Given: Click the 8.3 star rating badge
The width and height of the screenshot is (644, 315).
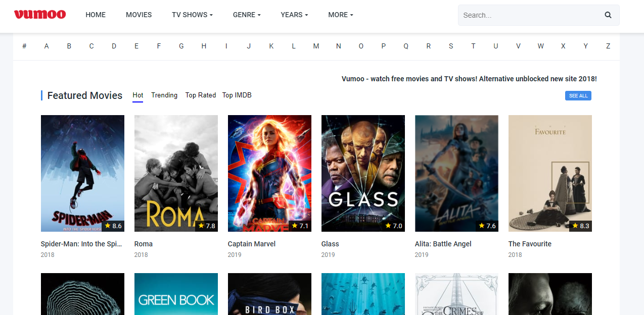Looking at the screenshot, I should coord(581,226).
